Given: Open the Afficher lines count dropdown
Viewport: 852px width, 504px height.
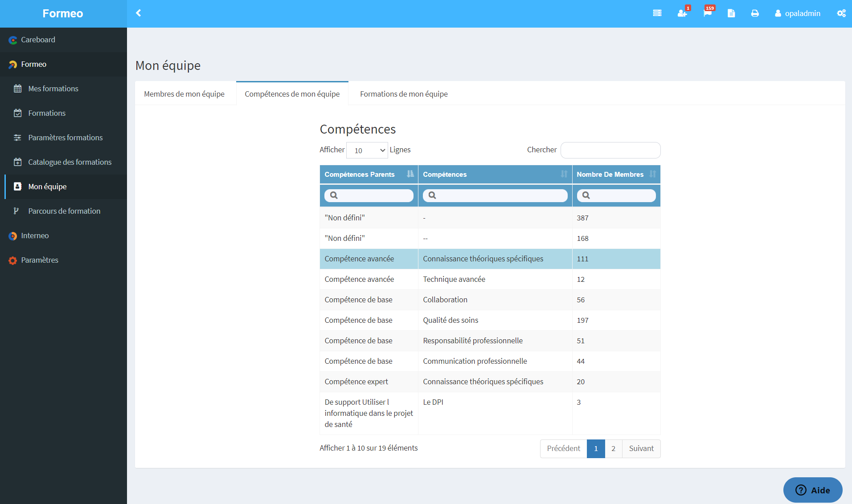Looking at the screenshot, I should (x=367, y=150).
